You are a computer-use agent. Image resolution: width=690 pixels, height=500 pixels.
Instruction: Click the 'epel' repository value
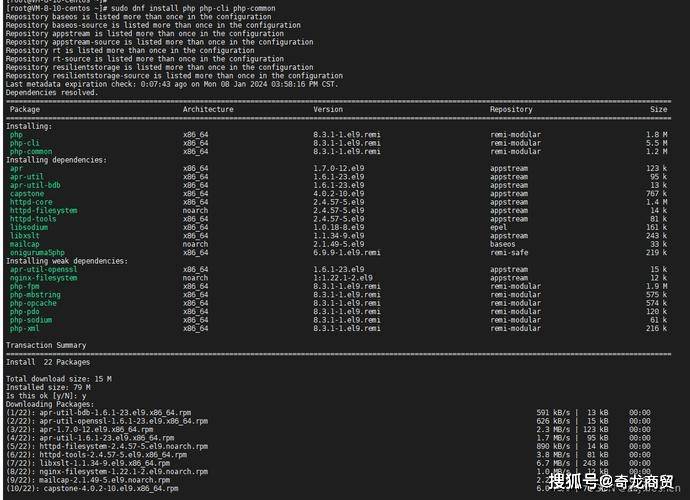tap(498, 227)
